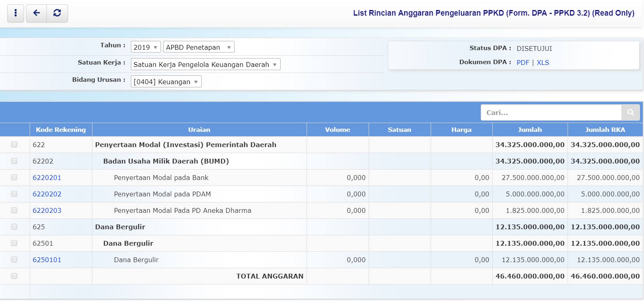The image size is (644, 301).
Task: Download the DPA document as PDF
Action: [x=523, y=63]
